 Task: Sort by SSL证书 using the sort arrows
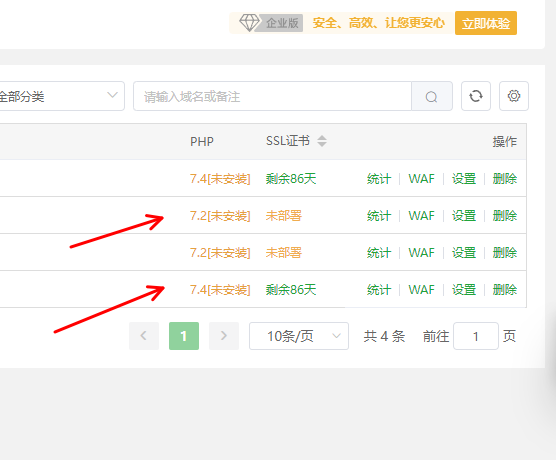point(322,141)
